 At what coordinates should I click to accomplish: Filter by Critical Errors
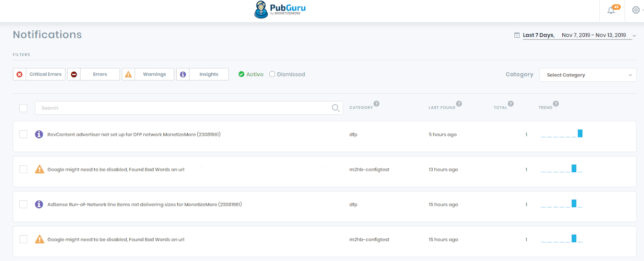tap(39, 74)
